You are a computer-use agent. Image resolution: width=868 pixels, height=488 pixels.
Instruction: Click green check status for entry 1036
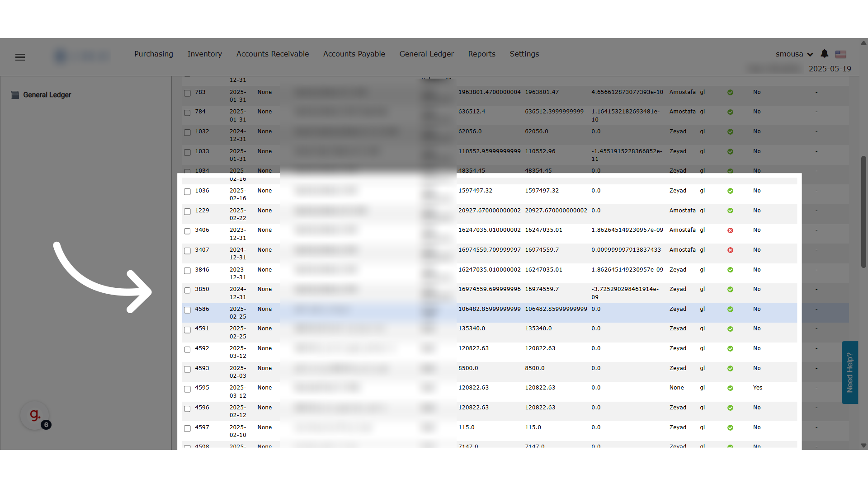[730, 191]
